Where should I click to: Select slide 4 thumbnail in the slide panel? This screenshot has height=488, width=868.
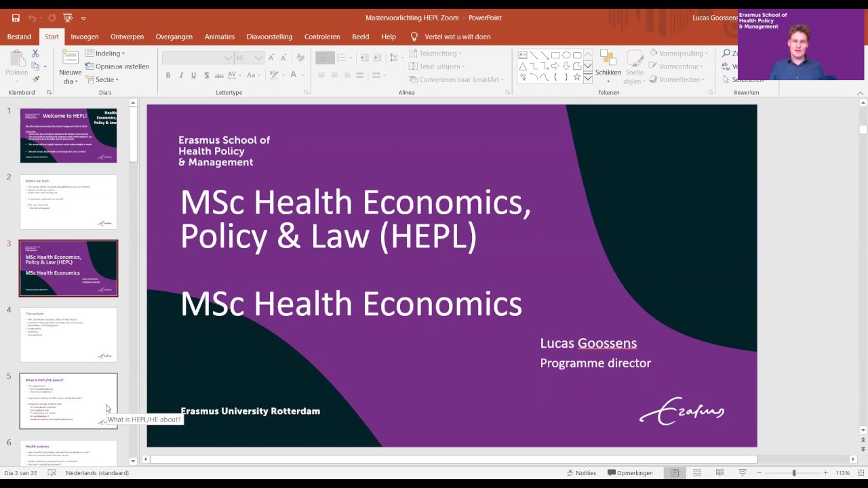[x=68, y=335]
